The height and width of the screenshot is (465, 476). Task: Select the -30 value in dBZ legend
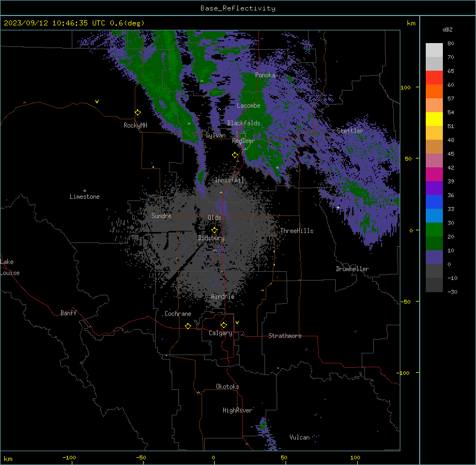point(452,292)
